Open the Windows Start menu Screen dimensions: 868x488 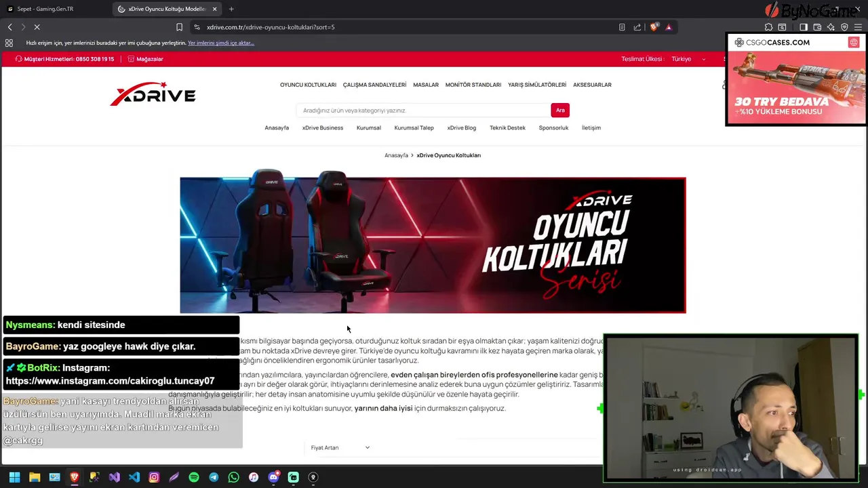[x=15, y=477]
